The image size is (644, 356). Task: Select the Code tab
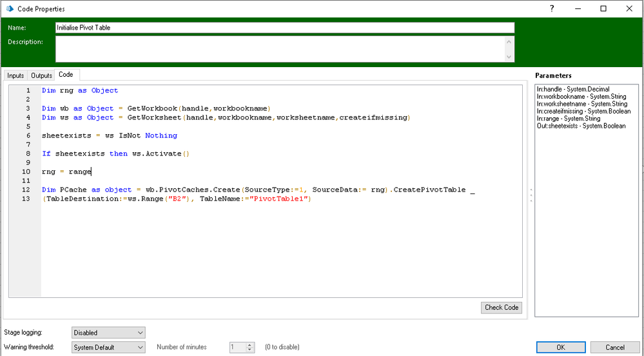tap(66, 75)
